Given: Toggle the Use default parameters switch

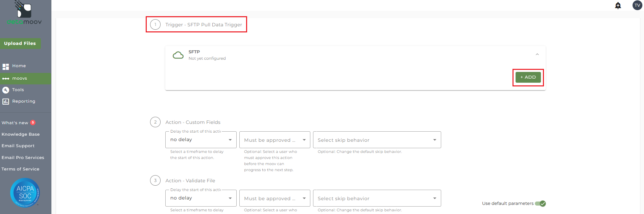Looking at the screenshot, I should tap(540, 204).
